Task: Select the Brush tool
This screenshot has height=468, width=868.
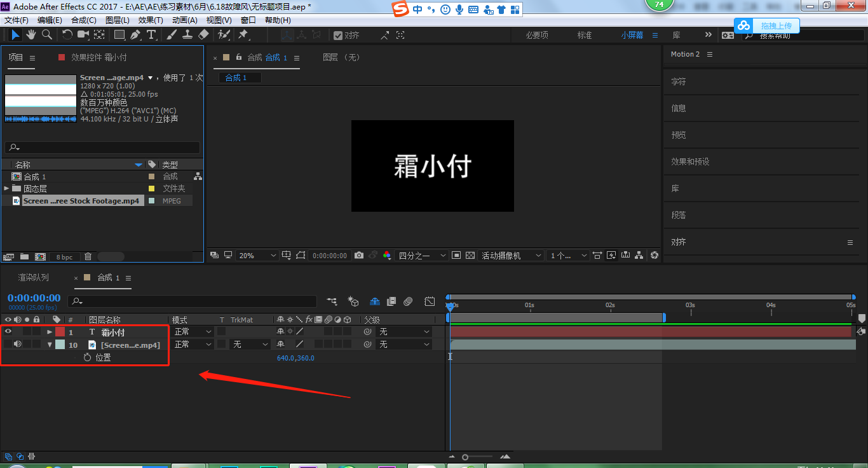Action: (172, 35)
